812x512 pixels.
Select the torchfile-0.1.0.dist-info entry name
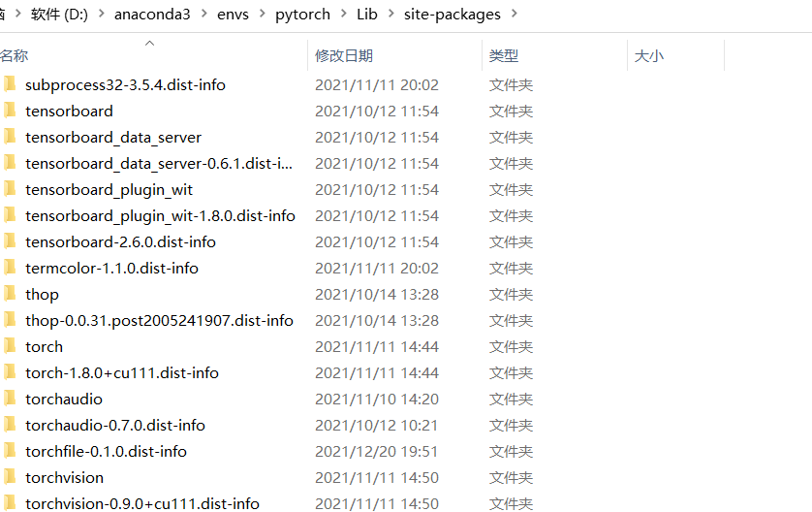click(x=106, y=451)
